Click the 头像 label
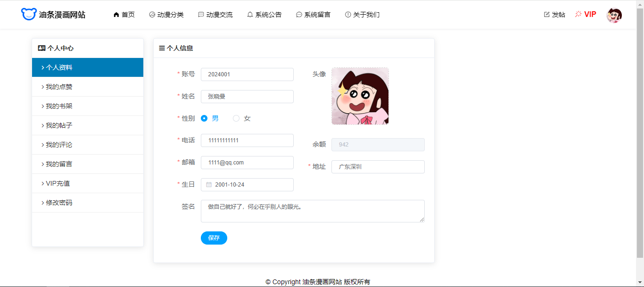Screen dimensions: 644x287 [x=319, y=74]
